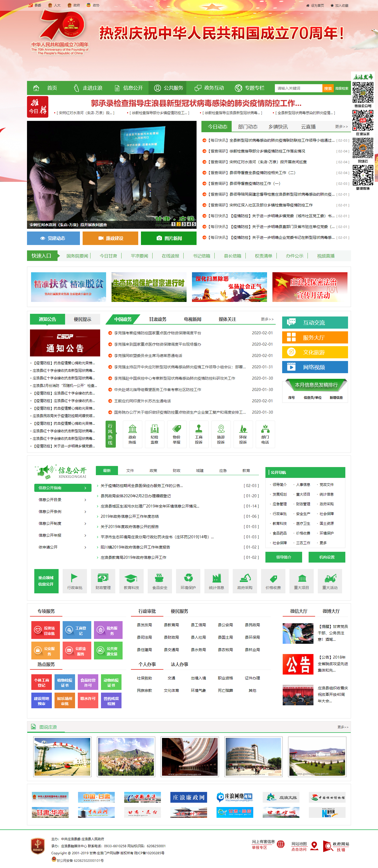Click the 重大活动 truck icon tile
Screen dimensions: 378x868
[x=329, y=581]
